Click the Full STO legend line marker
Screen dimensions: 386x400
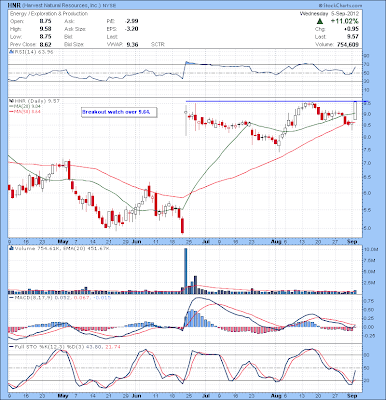(11, 347)
